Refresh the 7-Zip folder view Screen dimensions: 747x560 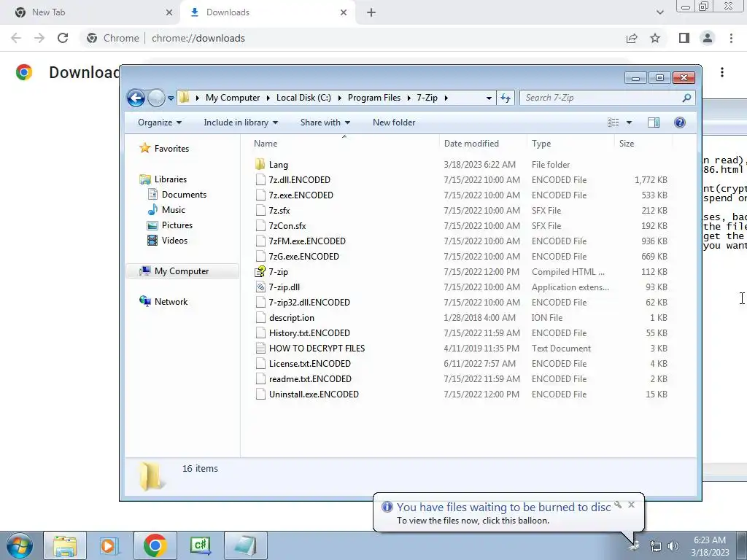505,98
